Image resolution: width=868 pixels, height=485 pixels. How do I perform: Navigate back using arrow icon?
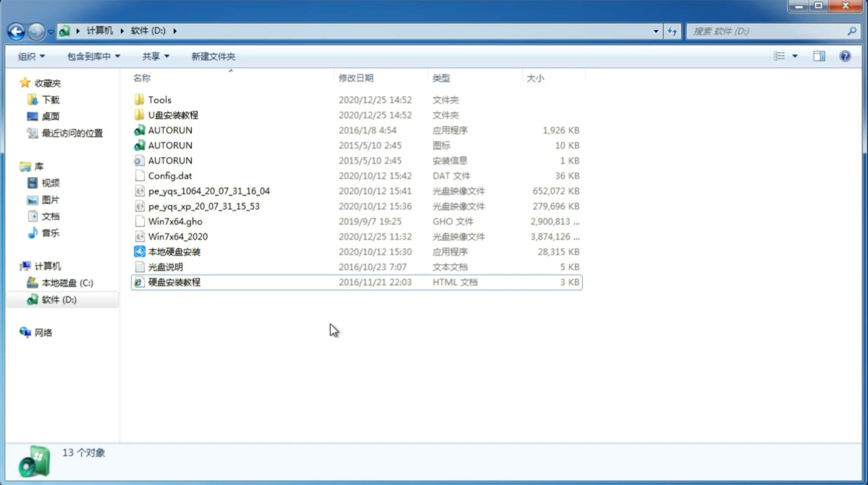point(16,30)
